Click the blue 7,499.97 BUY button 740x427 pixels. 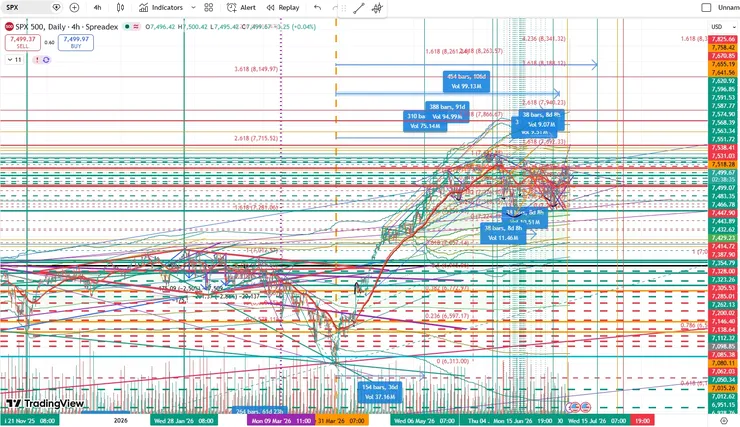[76, 42]
